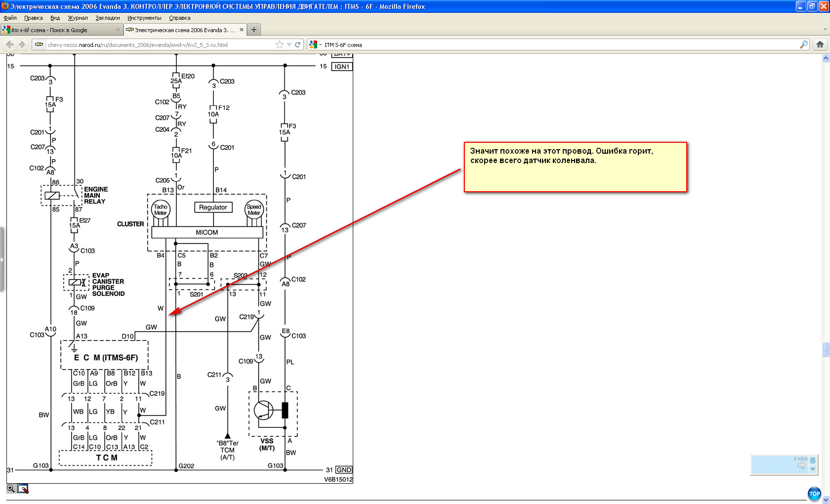Reload the current page

298,44
